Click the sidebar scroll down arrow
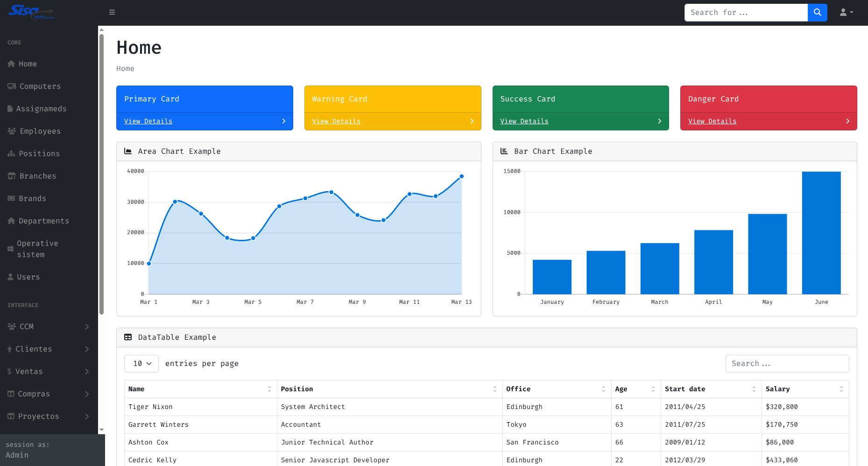The width and height of the screenshot is (868, 466). [x=101, y=430]
